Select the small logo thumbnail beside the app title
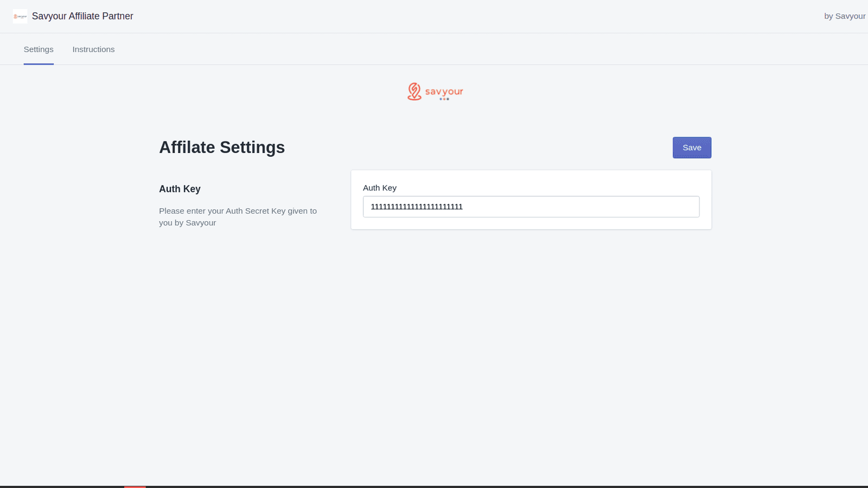The width and height of the screenshot is (868, 488). [20, 16]
